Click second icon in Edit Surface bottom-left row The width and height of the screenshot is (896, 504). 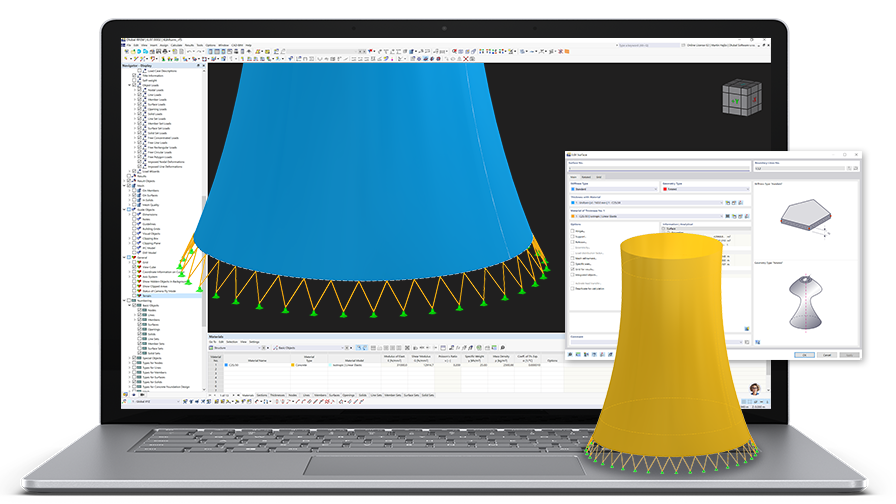[x=578, y=354]
